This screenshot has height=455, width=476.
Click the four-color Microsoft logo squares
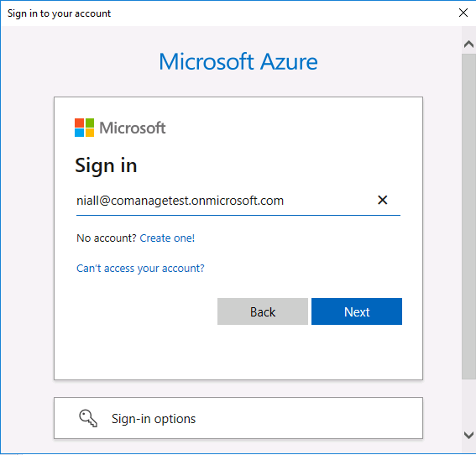(x=84, y=128)
